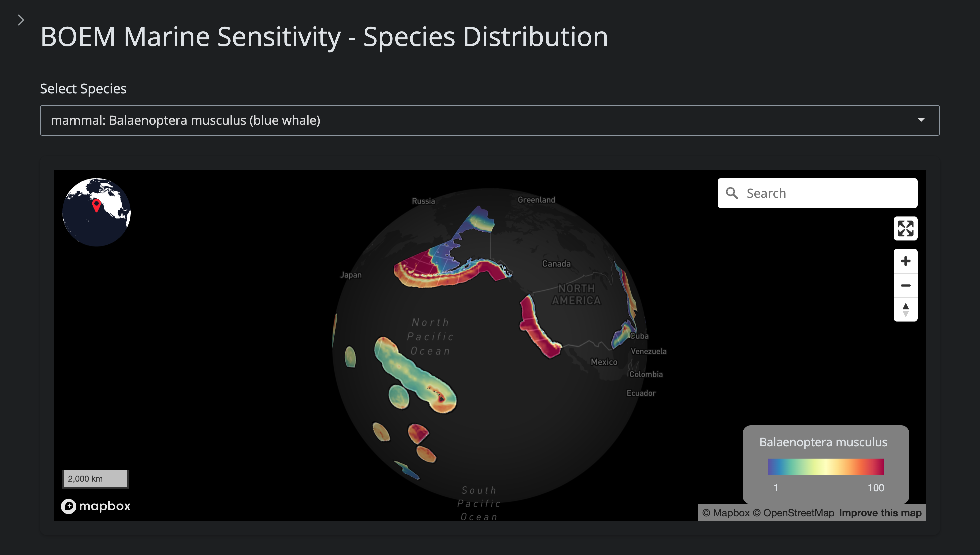Image resolution: width=980 pixels, height=555 pixels.
Task: Open the Mapbox logo link
Action: pos(96,506)
